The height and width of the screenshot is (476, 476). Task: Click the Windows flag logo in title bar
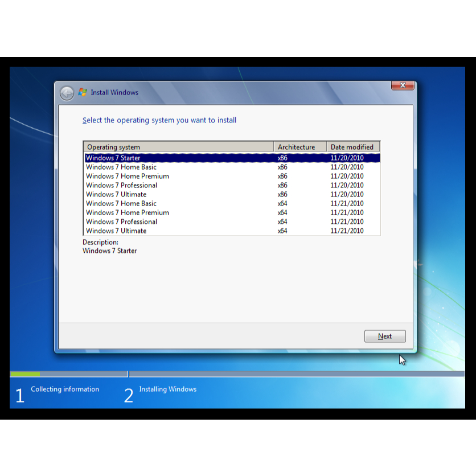tap(83, 92)
